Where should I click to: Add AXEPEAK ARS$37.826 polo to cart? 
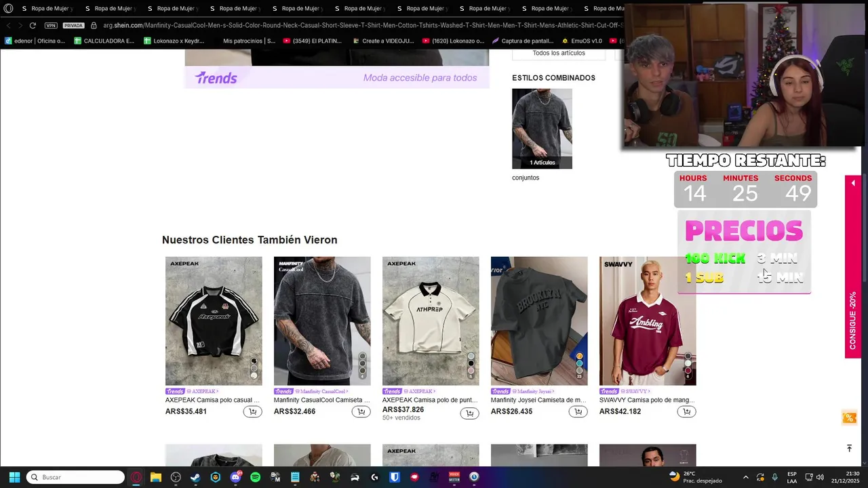tap(469, 413)
